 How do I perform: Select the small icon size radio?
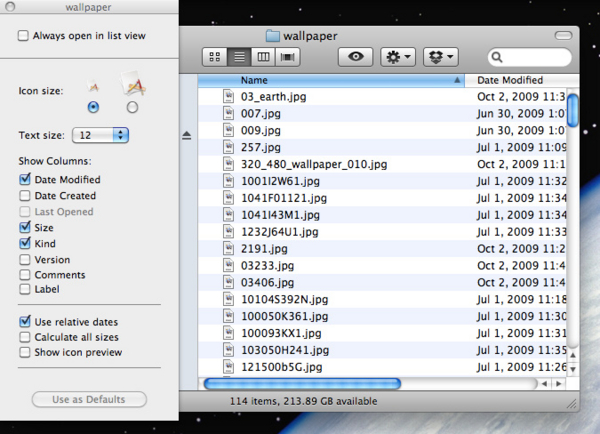[x=93, y=107]
